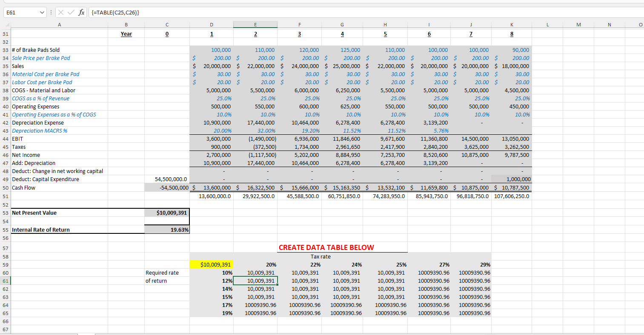644x335 pixels.
Task: Select row 67 header
Action: pos(6,329)
